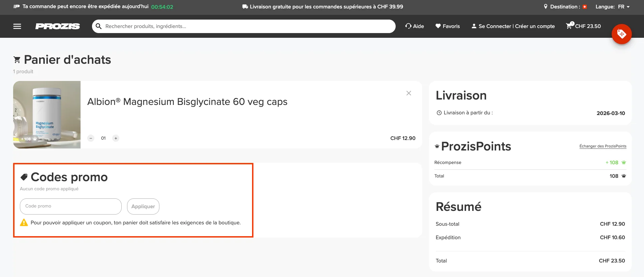The height and width of the screenshot is (277, 644).
Task: Remove Albion Magnesium from cart
Action: 409,93
